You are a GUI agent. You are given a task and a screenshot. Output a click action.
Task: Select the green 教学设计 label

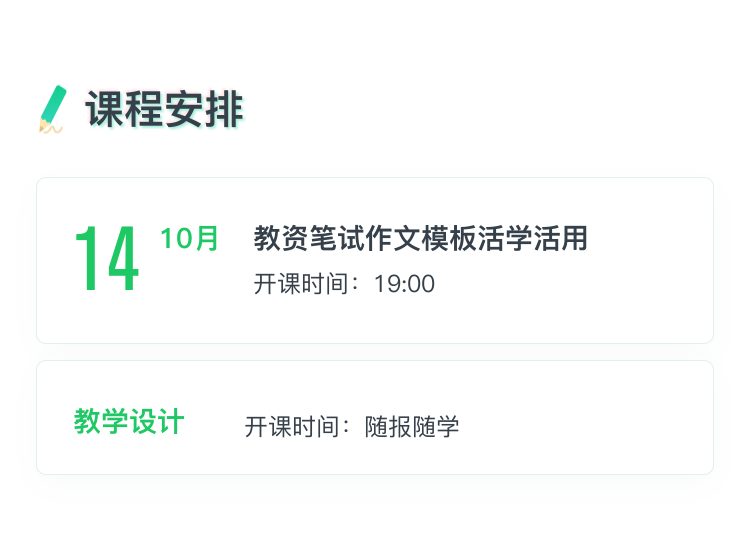tap(129, 421)
